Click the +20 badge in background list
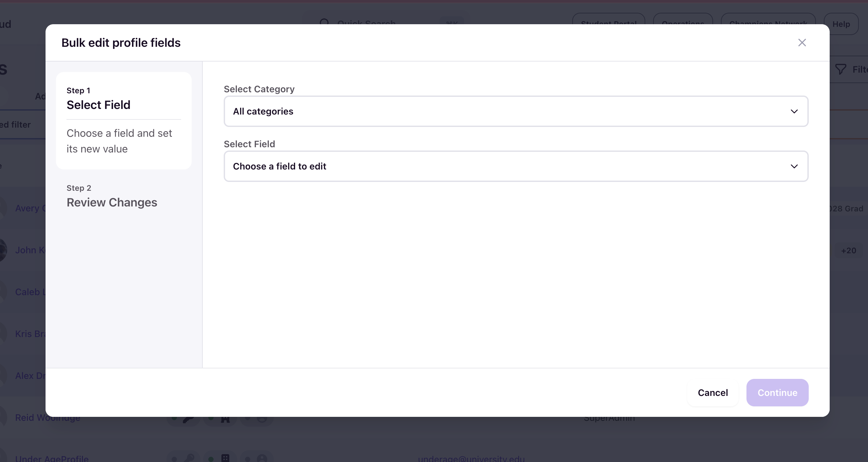The width and height of the screenshot is (868, 462). 848,251
